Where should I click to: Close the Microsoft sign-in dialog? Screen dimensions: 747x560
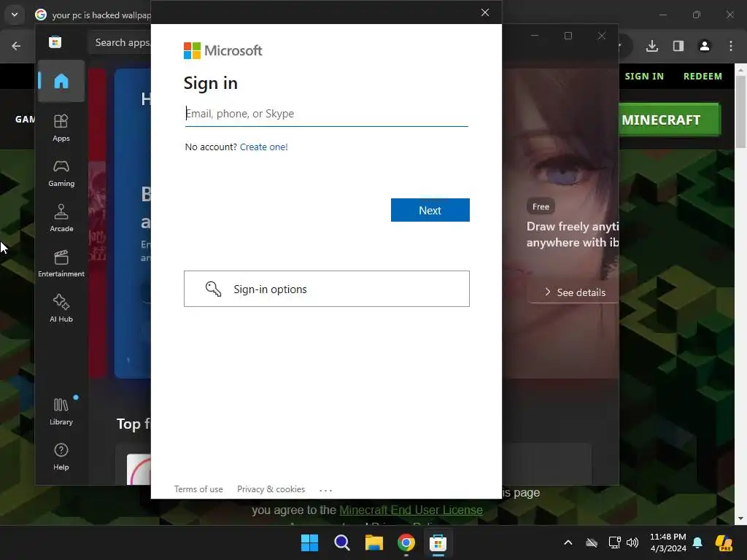pos(485,12)
